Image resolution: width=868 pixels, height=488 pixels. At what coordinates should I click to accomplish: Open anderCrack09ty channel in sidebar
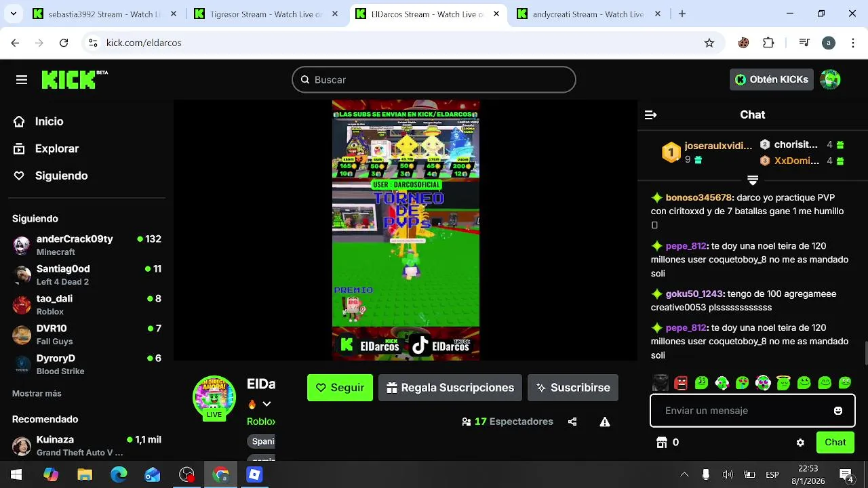(x=87, y=245)
